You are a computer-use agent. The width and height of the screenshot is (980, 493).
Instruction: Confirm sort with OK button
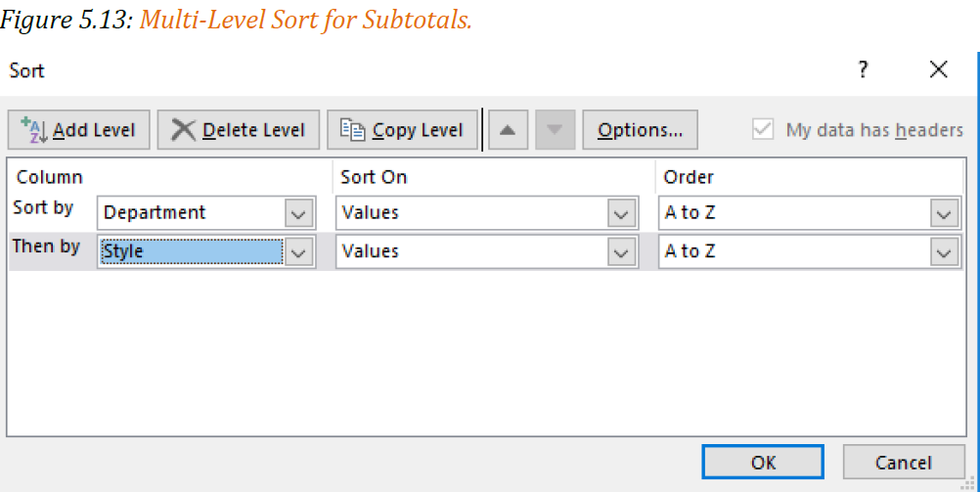point(763,463)
